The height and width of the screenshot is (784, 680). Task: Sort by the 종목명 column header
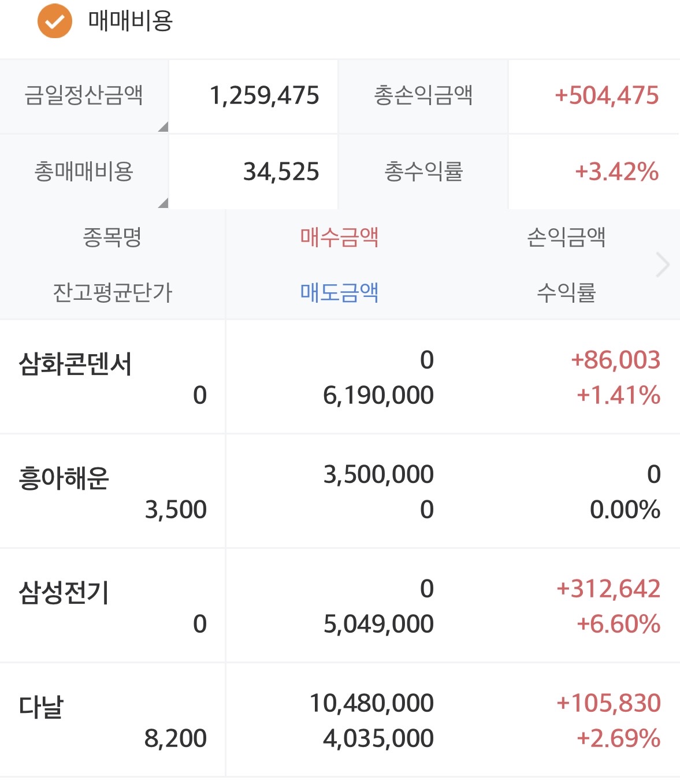click(x=112, y=237)
